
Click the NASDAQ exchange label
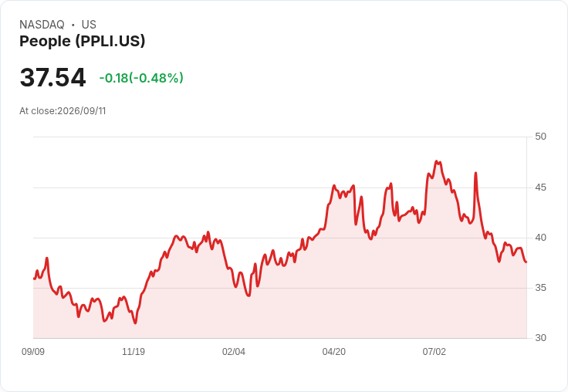click(42, 25)
